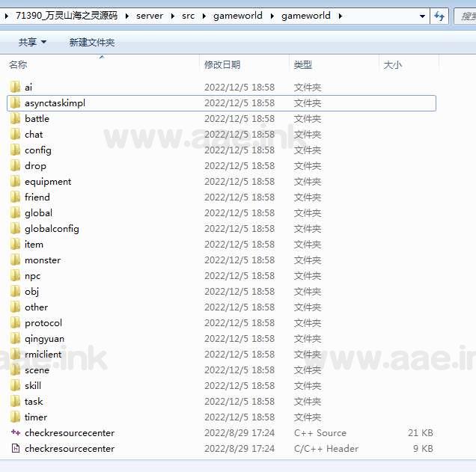Click the C++ Source type text

(x=320, y=432)
